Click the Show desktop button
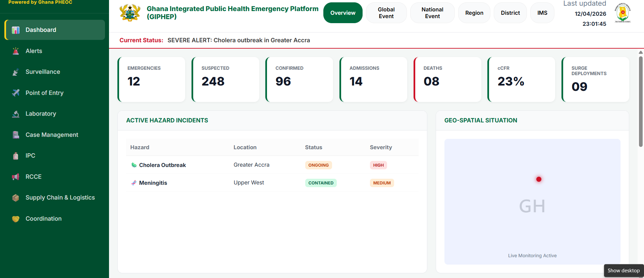The height and width of the screenshot is (278, 644). pyautogui.click(x=624, y=271)
